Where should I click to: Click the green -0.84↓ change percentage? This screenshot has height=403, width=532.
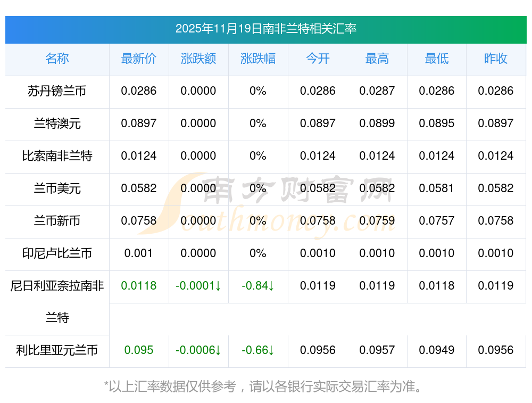pyautogui.click(x=258, y=286)
